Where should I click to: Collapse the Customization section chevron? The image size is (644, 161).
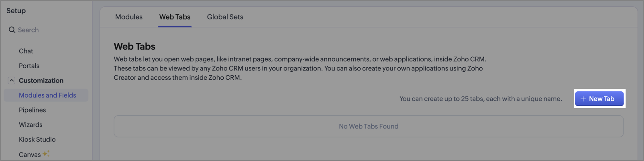point(12,80)
